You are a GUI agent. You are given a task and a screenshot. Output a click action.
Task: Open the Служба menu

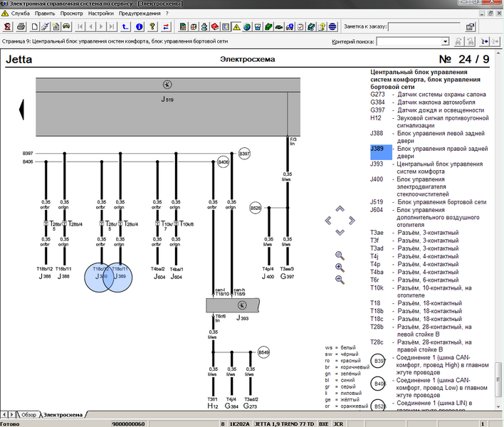[x=20, y=14]
